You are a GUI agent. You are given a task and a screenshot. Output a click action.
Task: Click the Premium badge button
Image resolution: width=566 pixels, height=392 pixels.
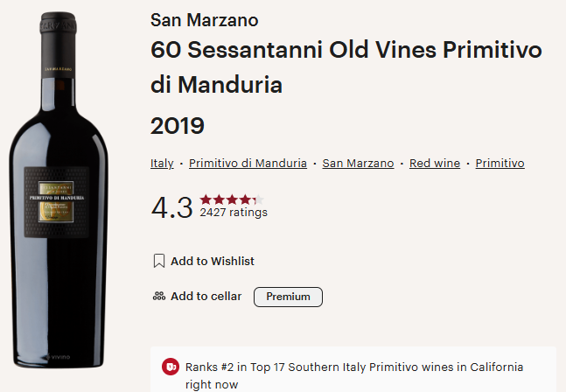[x=288, y=297]
